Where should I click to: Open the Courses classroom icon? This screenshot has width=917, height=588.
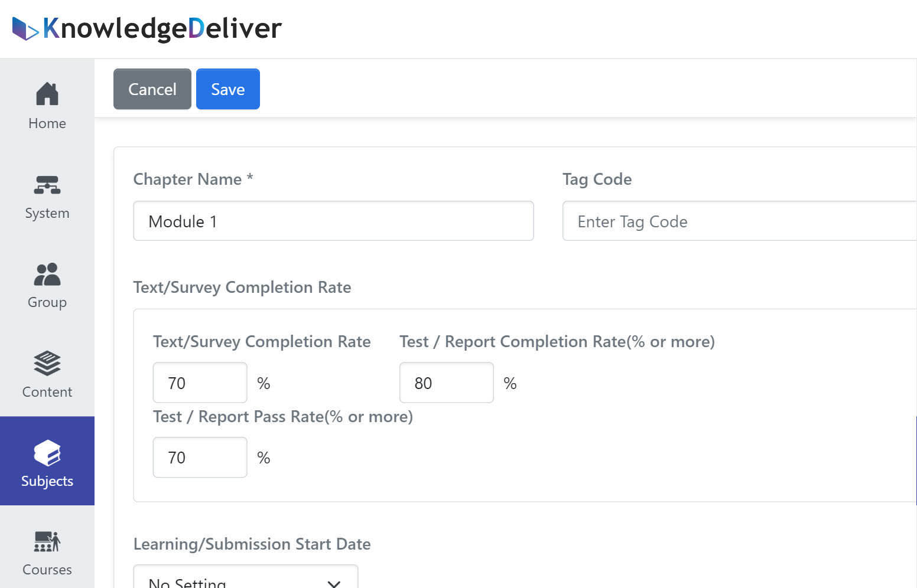(x=47, y=541)
